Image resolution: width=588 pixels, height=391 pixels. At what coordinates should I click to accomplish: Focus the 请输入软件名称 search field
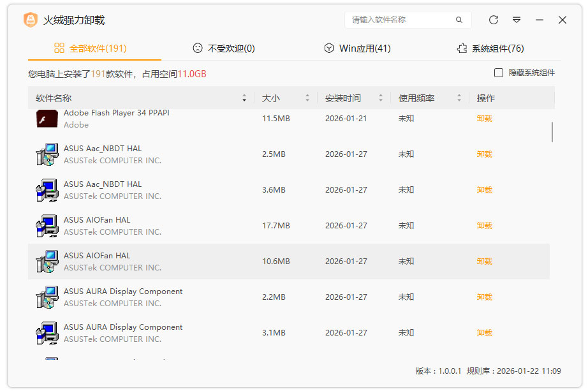[399, 20]
